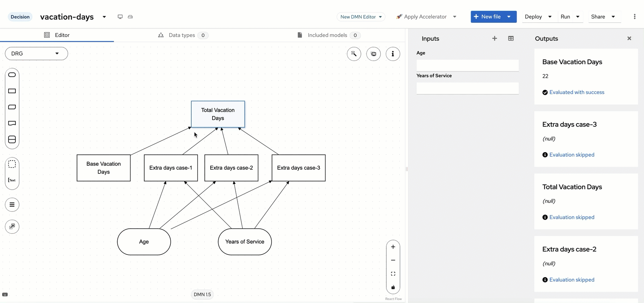This screenshot has width=644, height=303.
Task: Select the Total Vacation Days decision node
Action: [x=218, y=114]
